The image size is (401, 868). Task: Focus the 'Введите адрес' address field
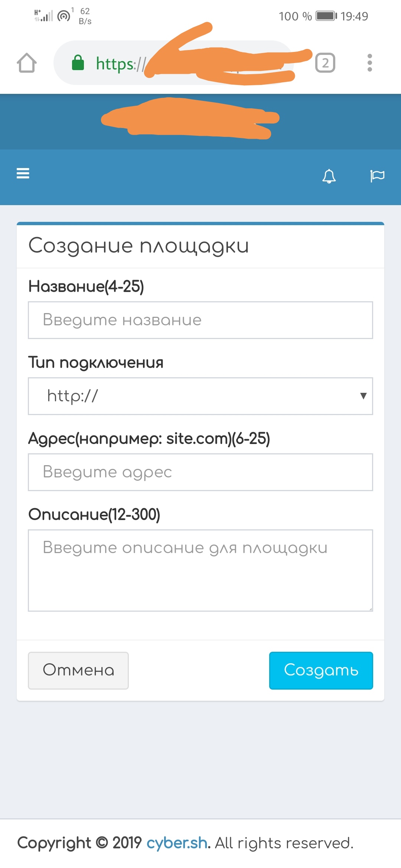pyautogui.click(x=200, y=472)
